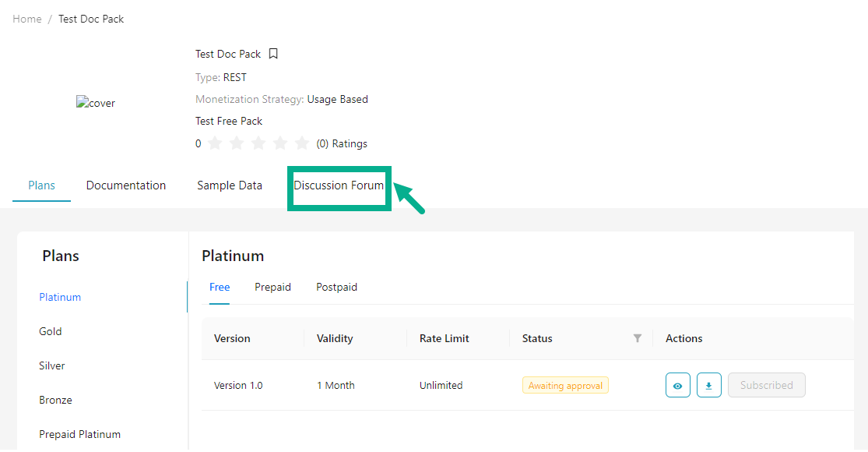
Task: Open the Prepaid Platinum plan
Action: pos(79,434)
